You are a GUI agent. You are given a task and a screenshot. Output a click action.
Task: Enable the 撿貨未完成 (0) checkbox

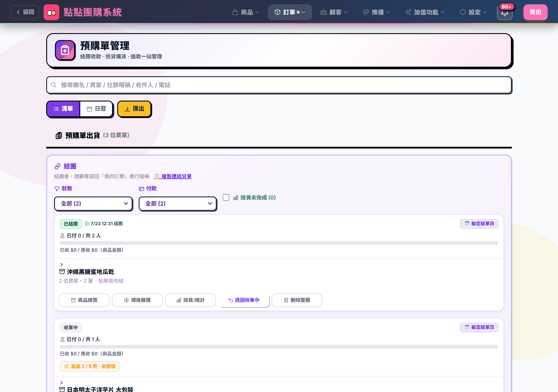[226, 197]
